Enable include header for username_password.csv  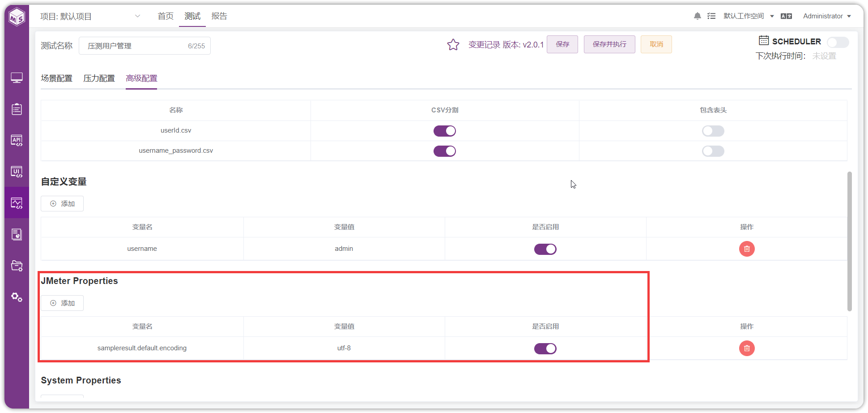[x=713, y=151]
